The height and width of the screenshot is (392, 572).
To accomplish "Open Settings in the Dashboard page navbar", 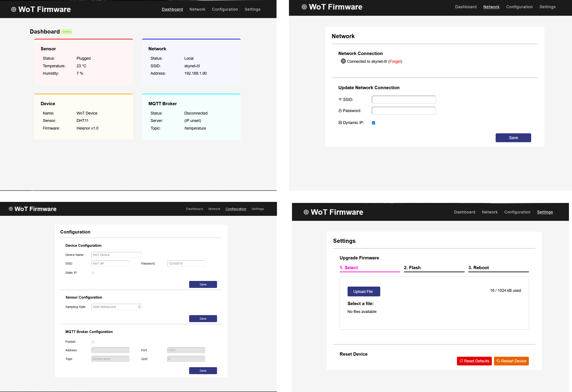I will [x=252, y=9].
